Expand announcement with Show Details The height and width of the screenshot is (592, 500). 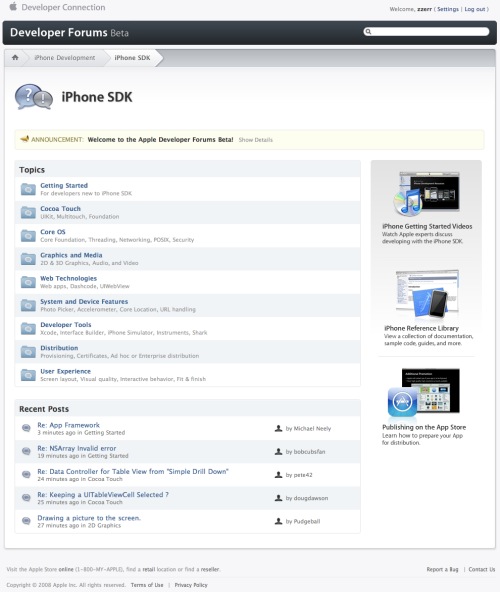tap(256, 140)
